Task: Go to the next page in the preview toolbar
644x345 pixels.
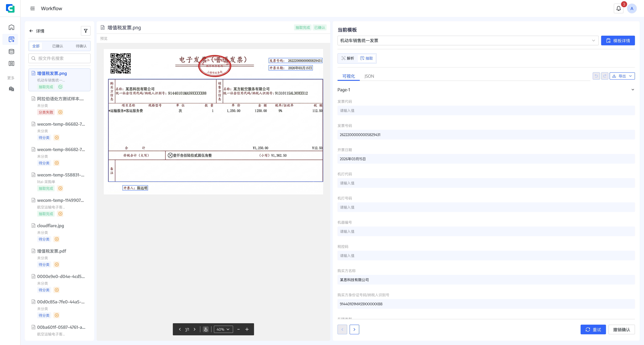Action: coord(195,329)
